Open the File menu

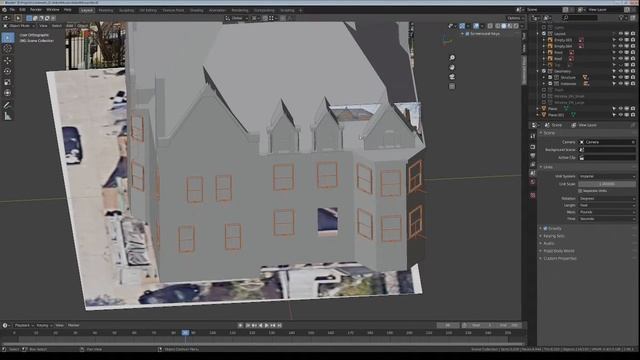click(x=12, y=9)
